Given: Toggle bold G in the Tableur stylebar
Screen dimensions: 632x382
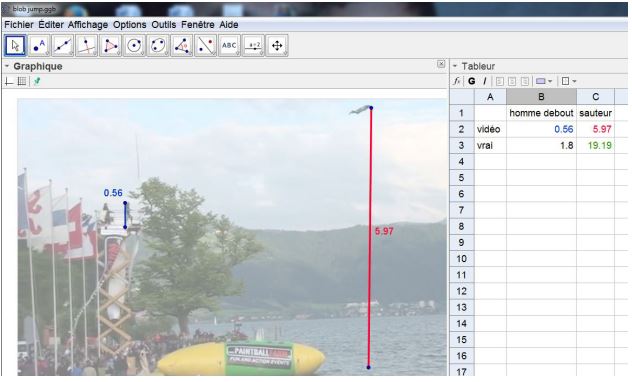Looking at the screenshot, I should click(472, 81).
